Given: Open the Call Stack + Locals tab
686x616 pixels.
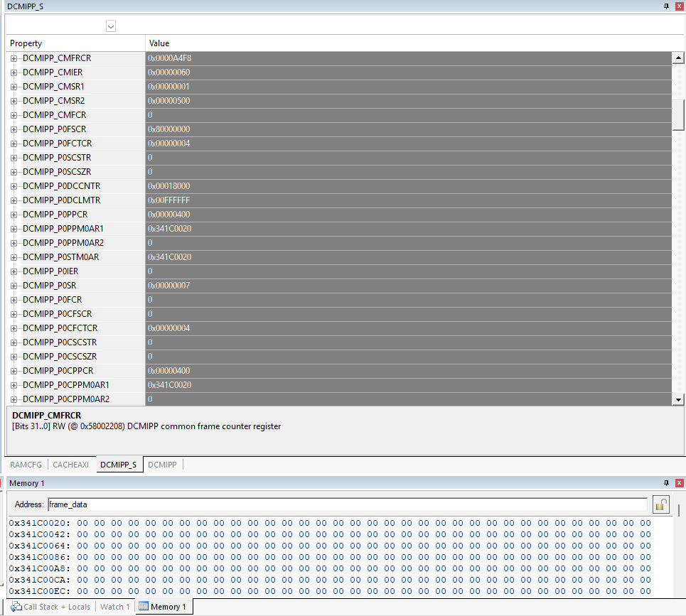Looking at the screenshot, I should click(50, 607).
